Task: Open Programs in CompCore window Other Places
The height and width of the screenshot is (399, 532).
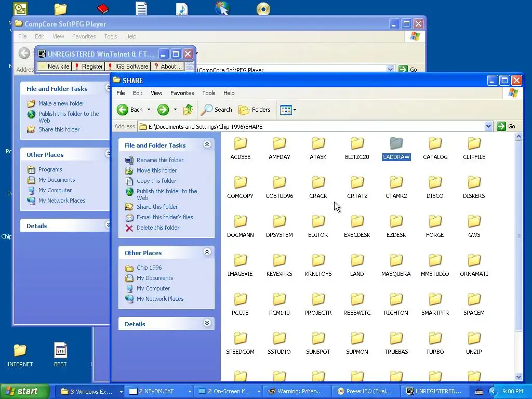Action: click(x=50, y=170)
